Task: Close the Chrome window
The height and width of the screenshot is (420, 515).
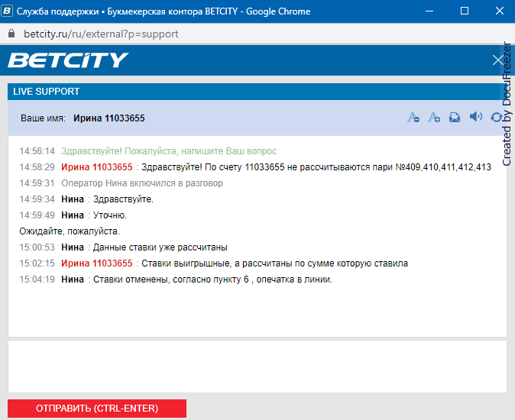Action: click(500, 11)
